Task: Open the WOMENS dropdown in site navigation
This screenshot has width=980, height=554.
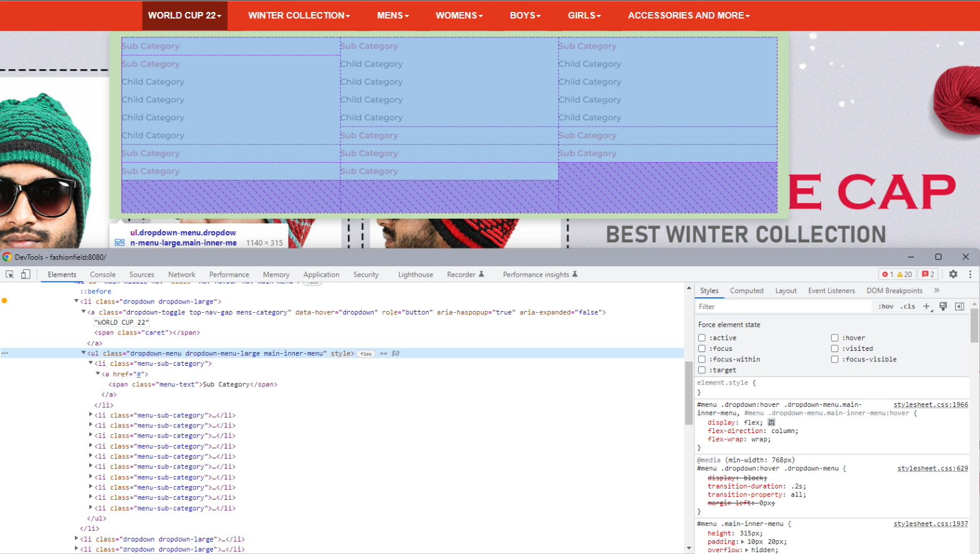Action: pos(459,15)
